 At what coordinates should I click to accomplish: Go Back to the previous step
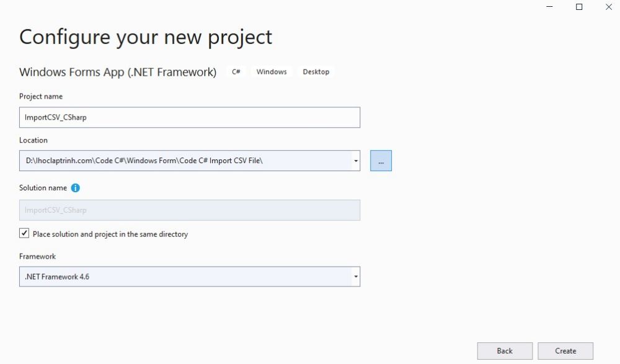click(x=505, y=351)
